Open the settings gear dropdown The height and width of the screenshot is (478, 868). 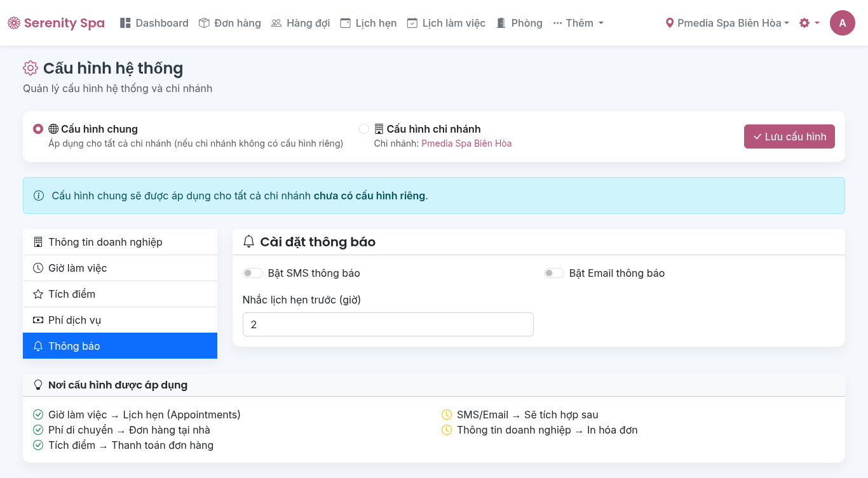[x=809, y=23]
